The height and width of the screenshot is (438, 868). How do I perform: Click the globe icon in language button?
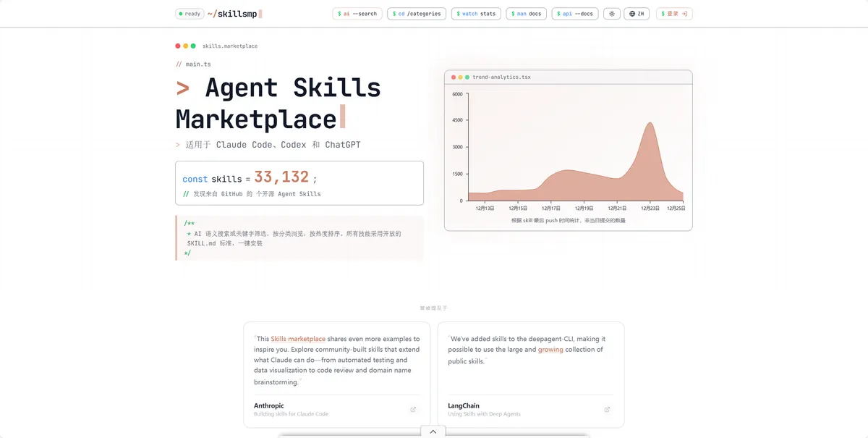(632, 14)
